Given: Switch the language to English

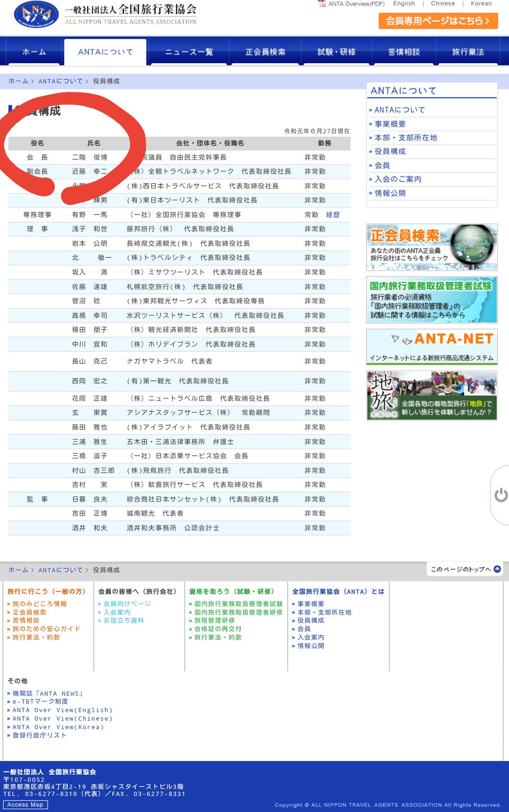Looking at the screenshot, I should 404,3.
